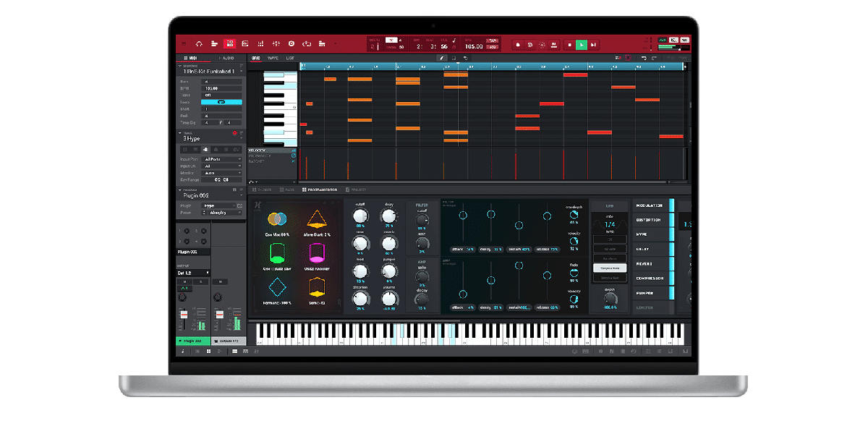Select the Wave Start triangle icon
Screen dimensions: 868x434
pyautogui.click(x=315, y=219)
